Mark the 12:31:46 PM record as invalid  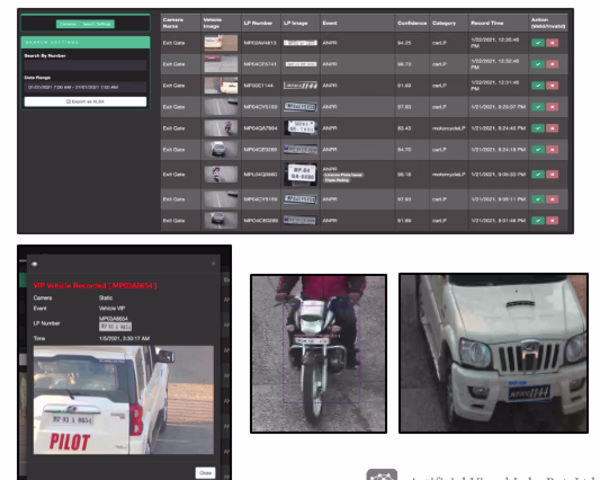coord(552,85)
